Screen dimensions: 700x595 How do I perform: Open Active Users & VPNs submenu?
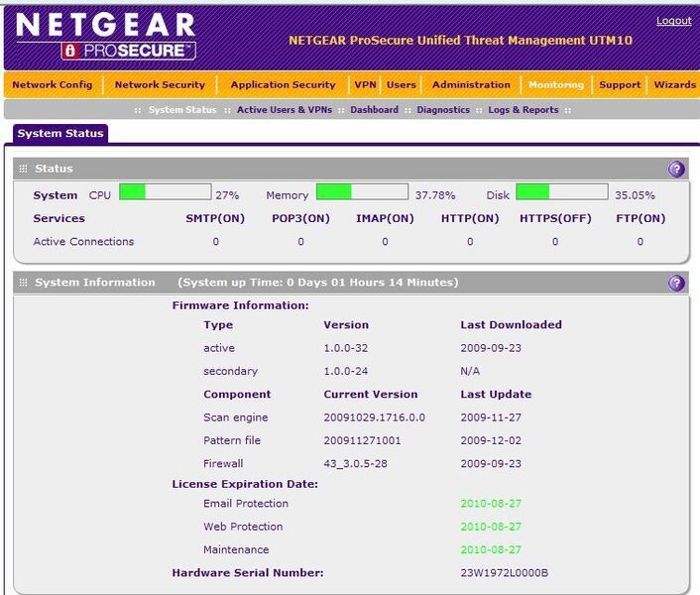284,110
